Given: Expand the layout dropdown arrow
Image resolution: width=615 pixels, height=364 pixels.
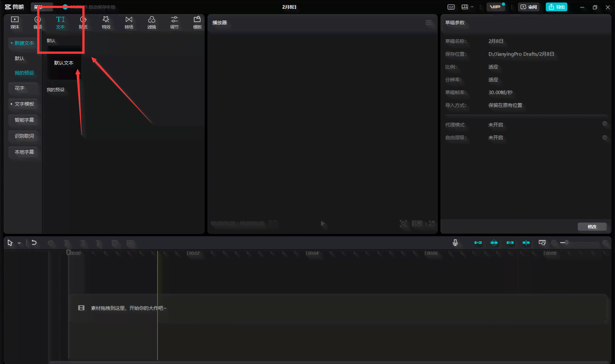Looking at the screenshot, I should click(472, 7).
